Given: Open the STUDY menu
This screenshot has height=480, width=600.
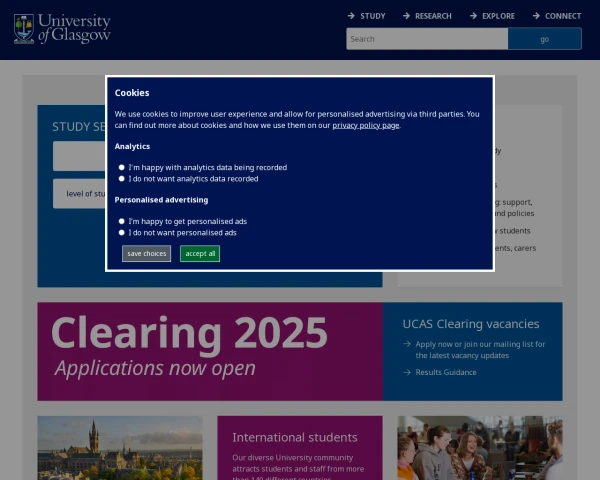Looking at the screenshot, I should point(372,16).
